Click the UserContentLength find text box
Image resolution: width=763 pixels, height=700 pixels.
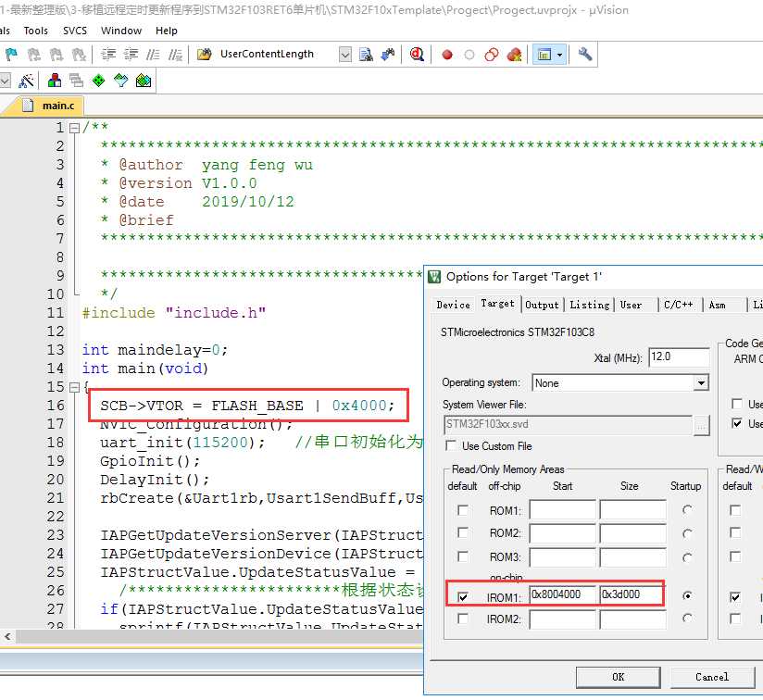(x=278, y=55)
